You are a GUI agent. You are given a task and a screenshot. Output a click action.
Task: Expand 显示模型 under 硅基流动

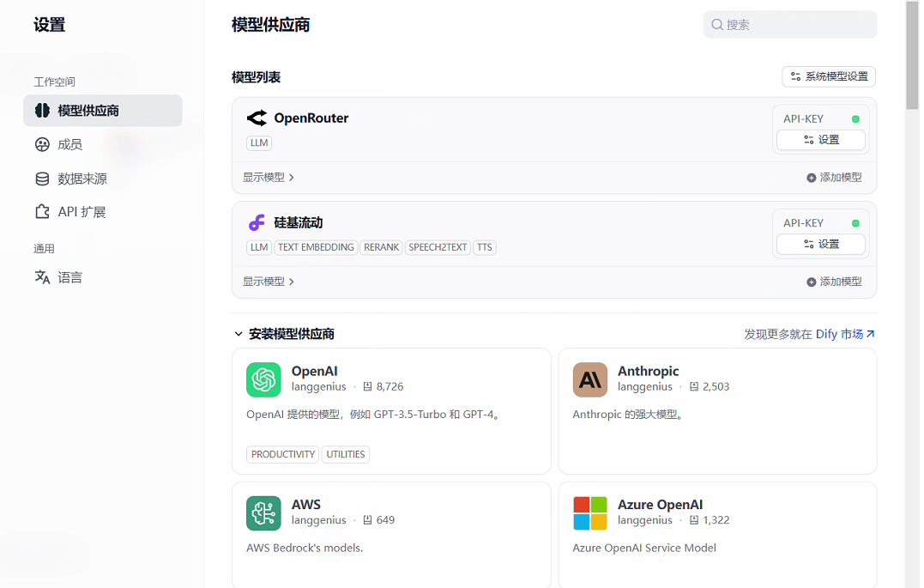269,282
